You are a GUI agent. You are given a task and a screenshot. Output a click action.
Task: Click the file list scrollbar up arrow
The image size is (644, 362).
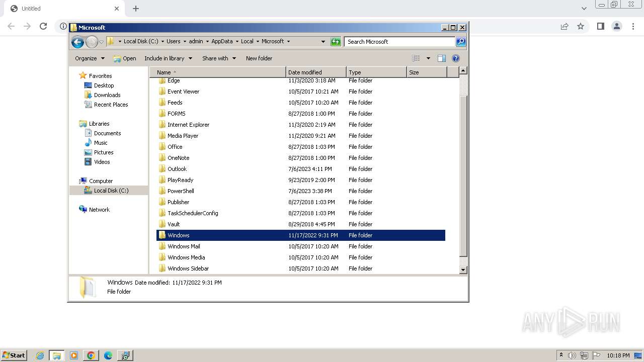[463, 71]
